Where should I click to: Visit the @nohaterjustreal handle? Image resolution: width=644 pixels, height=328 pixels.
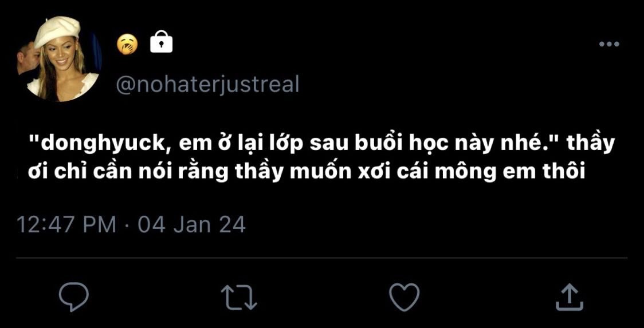pyautogui.click(x=208, y=85)
